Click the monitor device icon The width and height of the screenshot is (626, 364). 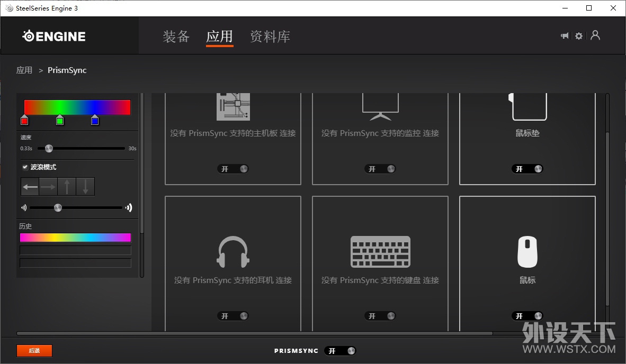coord(380,106)
